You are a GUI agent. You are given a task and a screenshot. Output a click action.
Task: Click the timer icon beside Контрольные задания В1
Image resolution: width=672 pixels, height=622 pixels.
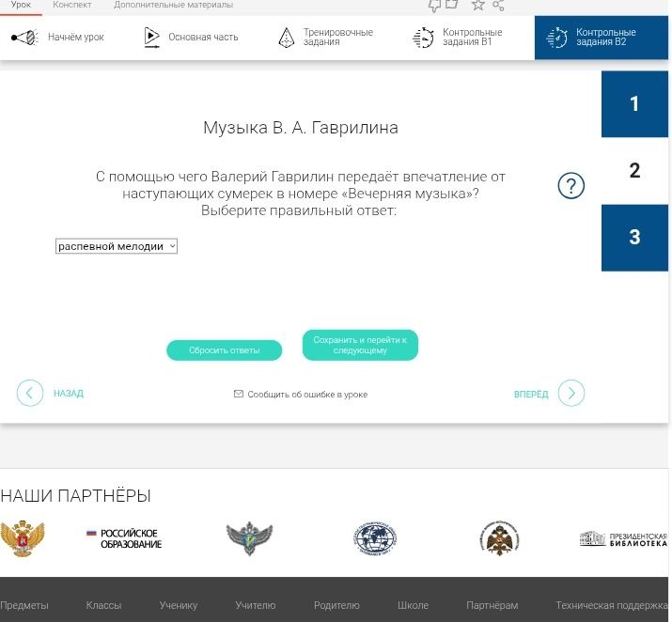point(423,38)
